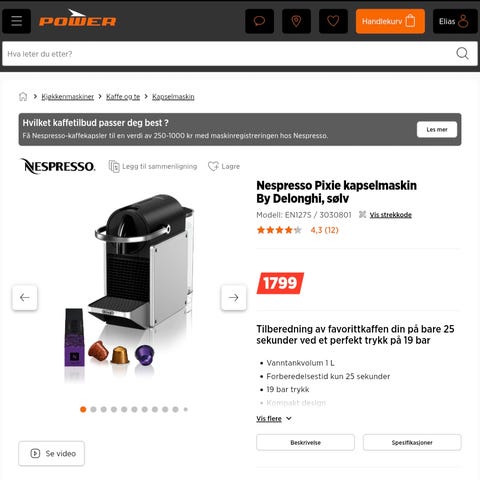Open Beskrivelse section
Image resolution: width=480 pixels, height=480 pixels.
click(305, 442)
